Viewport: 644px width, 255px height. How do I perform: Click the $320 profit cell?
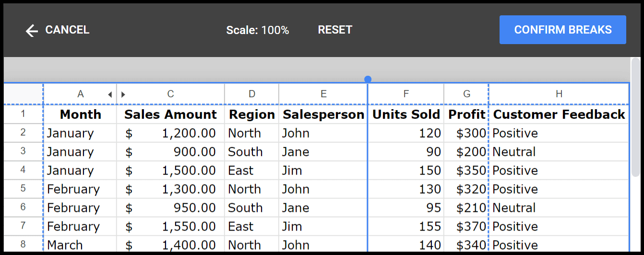click(x=466, y=189)
